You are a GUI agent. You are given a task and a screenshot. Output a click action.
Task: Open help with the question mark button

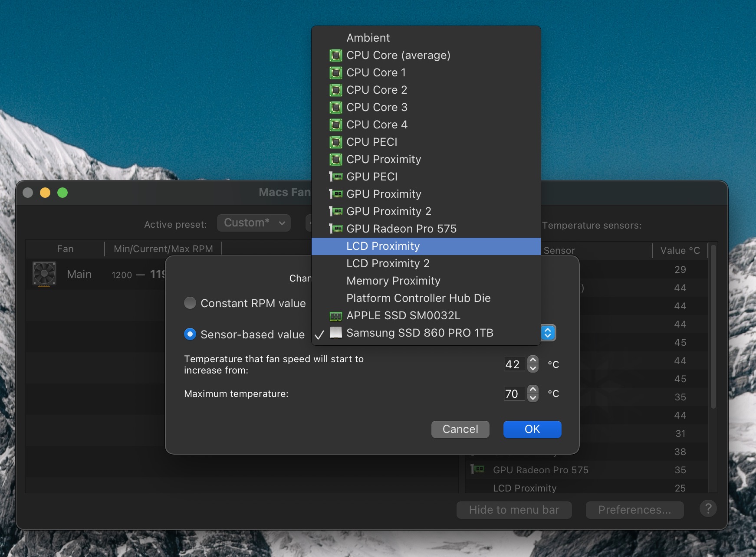point(708,508)
